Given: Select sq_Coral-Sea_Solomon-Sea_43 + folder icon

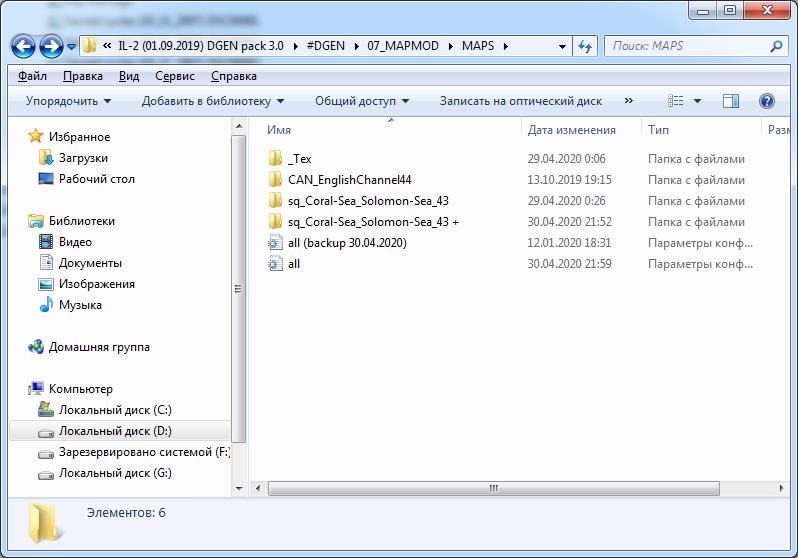Looking at the screenshot, I should tap(275, 221).
